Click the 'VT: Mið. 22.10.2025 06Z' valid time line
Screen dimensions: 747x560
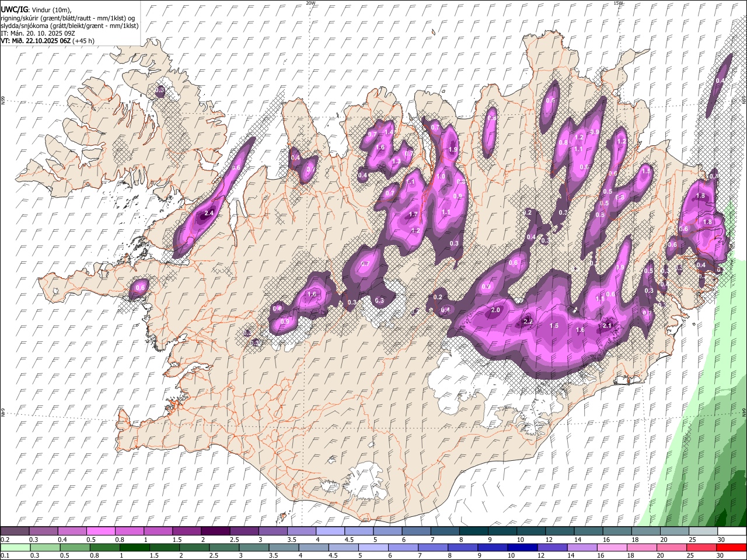36,41
